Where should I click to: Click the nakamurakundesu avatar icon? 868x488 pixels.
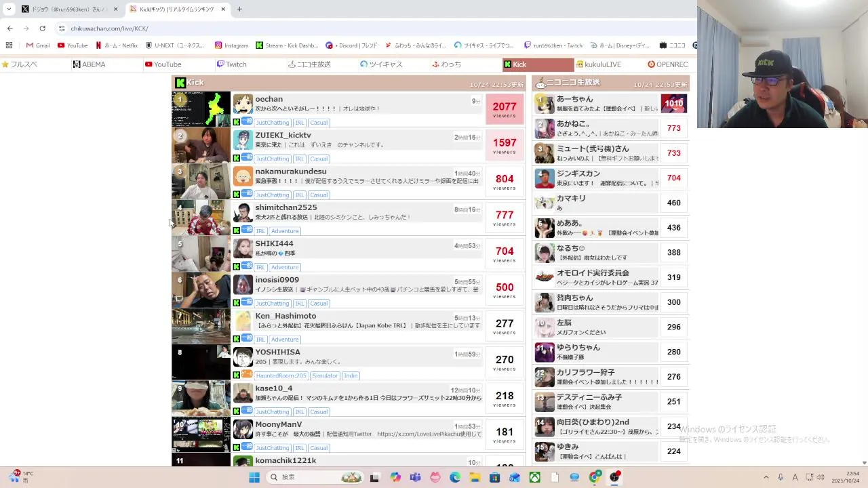(243, 176)
